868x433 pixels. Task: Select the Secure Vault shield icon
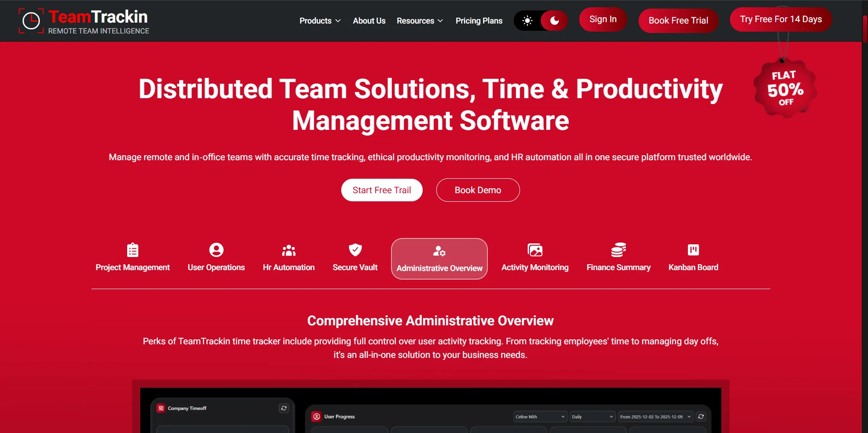point(355,250)
